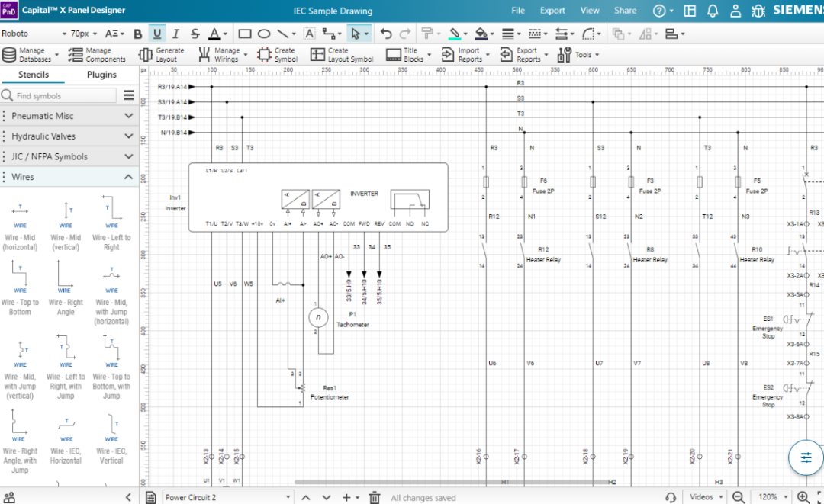Image resolution: width=824 pixels, height=504 pixels.
Task: Select the ellipse shape tool
Action: [x=264, y=34]
